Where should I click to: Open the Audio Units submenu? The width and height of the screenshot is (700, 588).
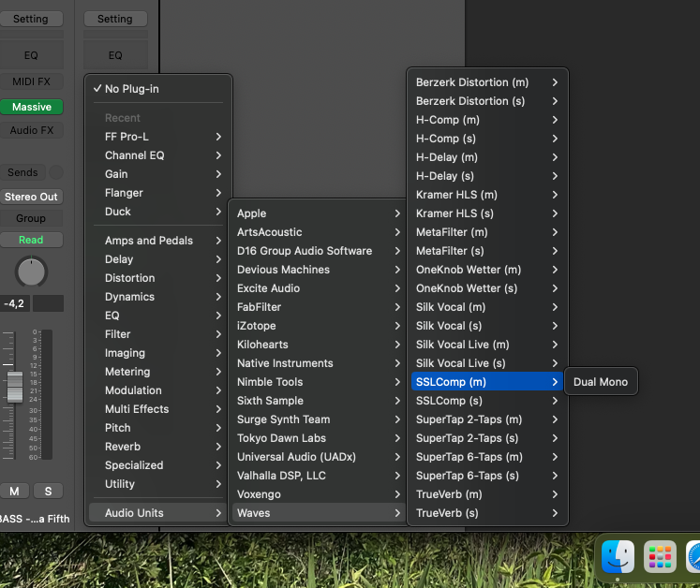[x=158, y=513]
